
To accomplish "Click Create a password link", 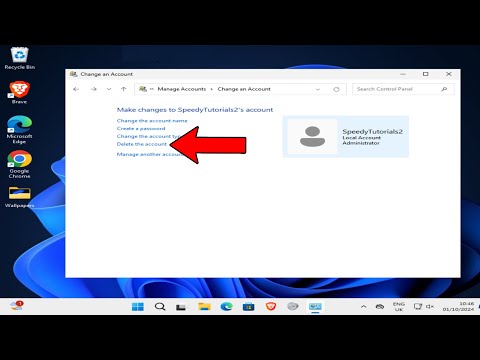I will click(141, 128).
